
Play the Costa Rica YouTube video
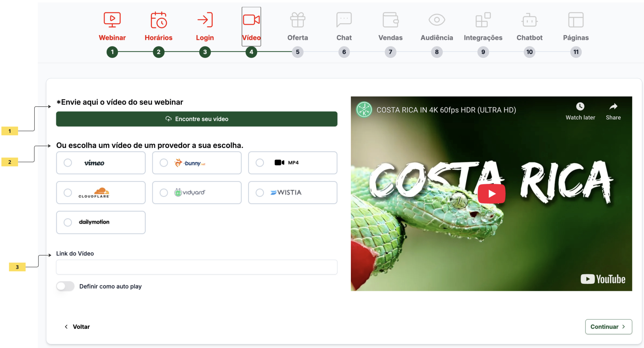[491, 194]
